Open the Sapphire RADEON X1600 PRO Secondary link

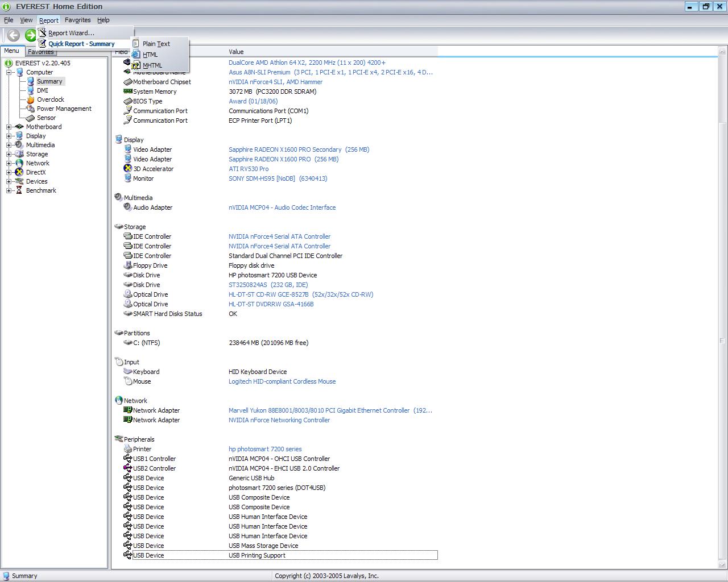point(299,149)
